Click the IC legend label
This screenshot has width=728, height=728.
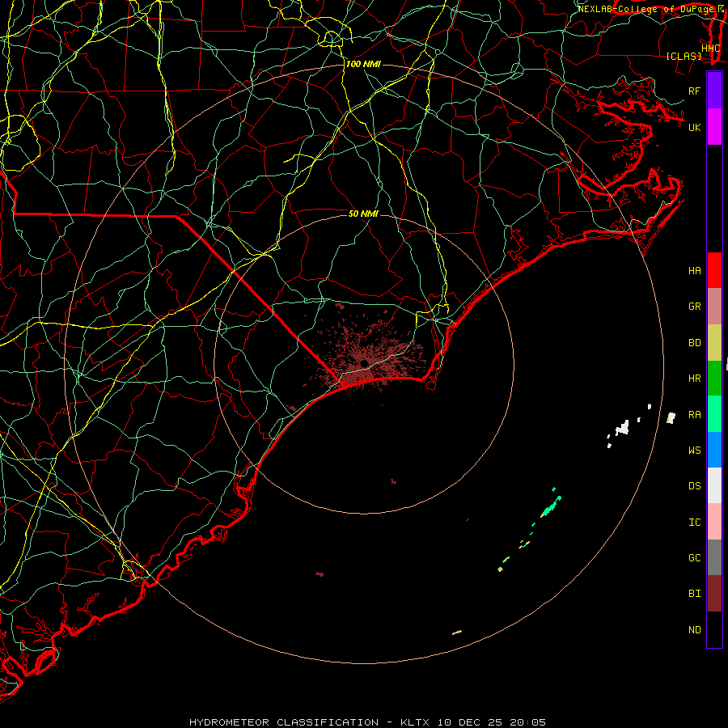point(694,523)
